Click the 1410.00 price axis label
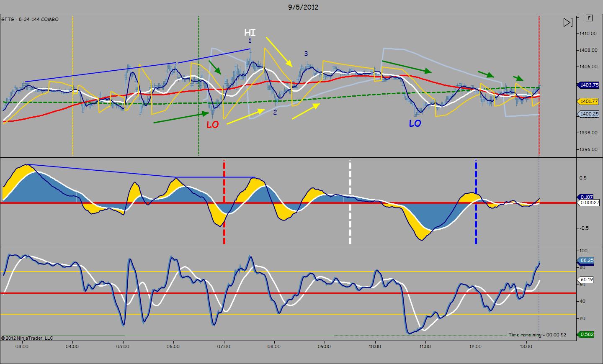Screen dimensions: 603x364 [x=588, y=33]
